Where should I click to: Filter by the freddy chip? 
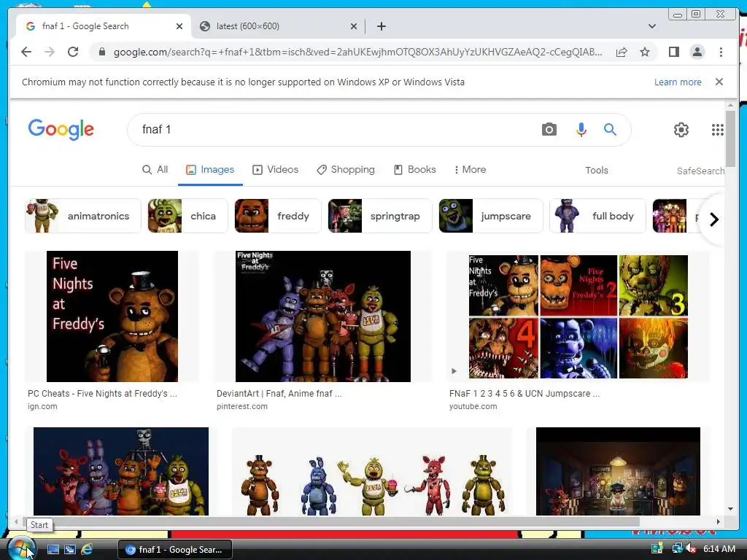pos(278,216)
